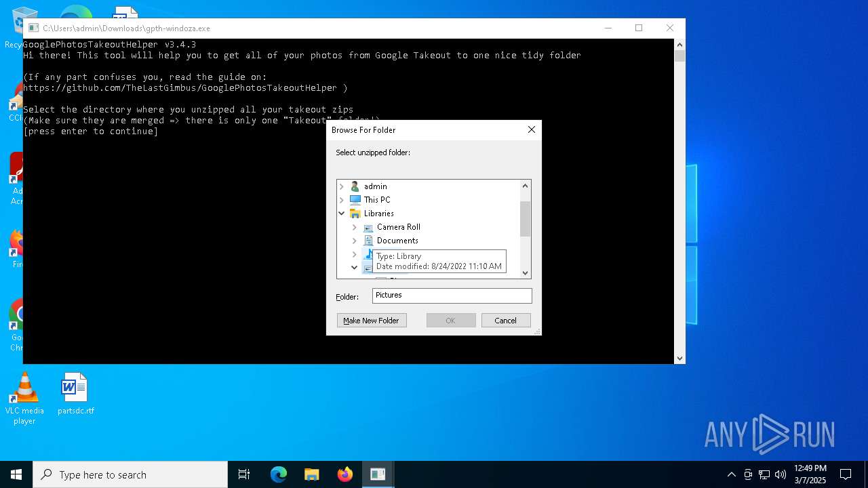Select the Libraries folder icon
Viewport: 868px width, 488px height.
pyautogui.click(x=355, y=213)
